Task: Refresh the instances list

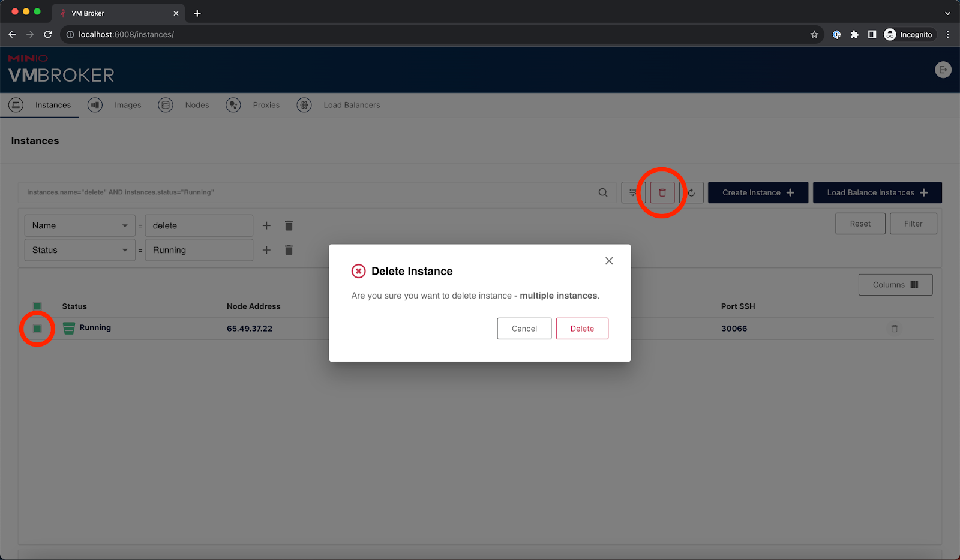Action: pos(692,192)
